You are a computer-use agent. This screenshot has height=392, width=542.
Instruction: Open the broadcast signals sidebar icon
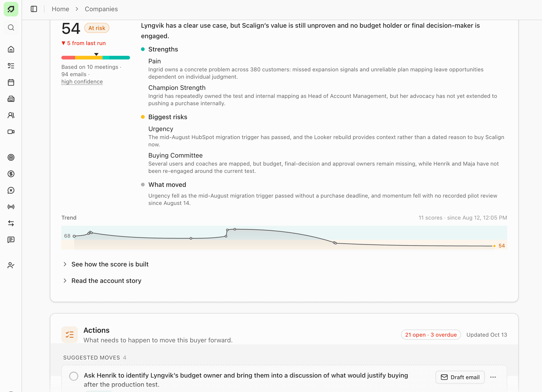(11, 207)
